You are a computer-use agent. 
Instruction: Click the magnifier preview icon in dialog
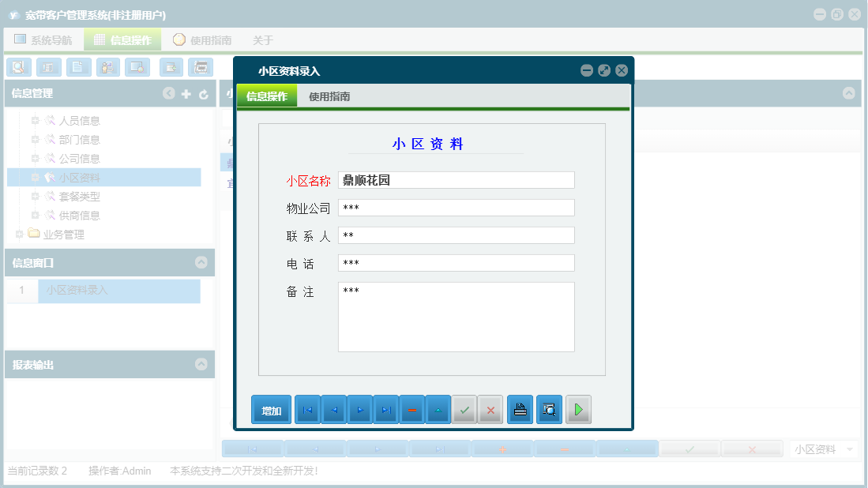(549, 410)
